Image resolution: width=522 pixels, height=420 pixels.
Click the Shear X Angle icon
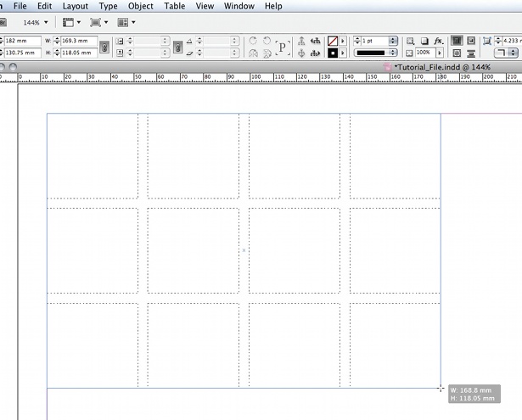[189, 53]
